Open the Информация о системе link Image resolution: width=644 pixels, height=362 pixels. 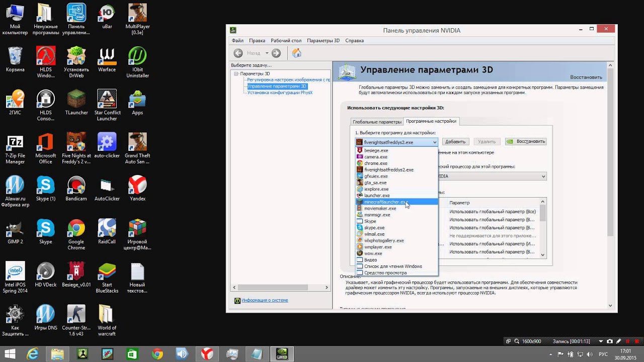265,300
